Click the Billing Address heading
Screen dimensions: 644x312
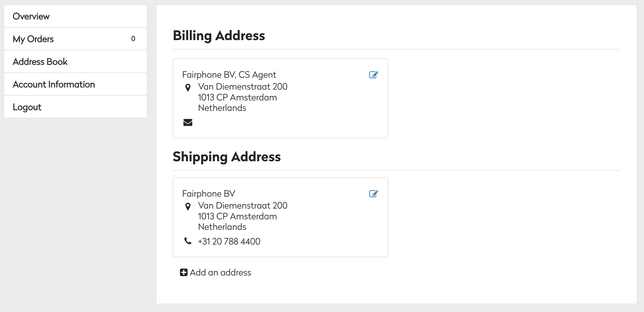(x=219, y=35)
